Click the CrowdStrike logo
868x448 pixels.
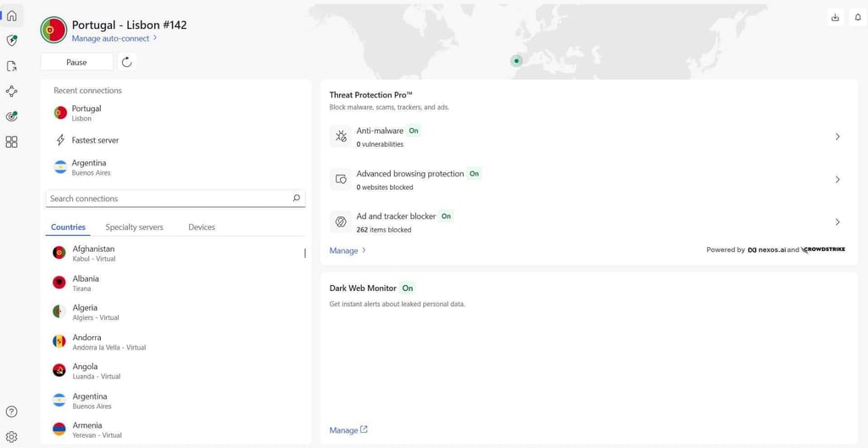coord(823,249)
